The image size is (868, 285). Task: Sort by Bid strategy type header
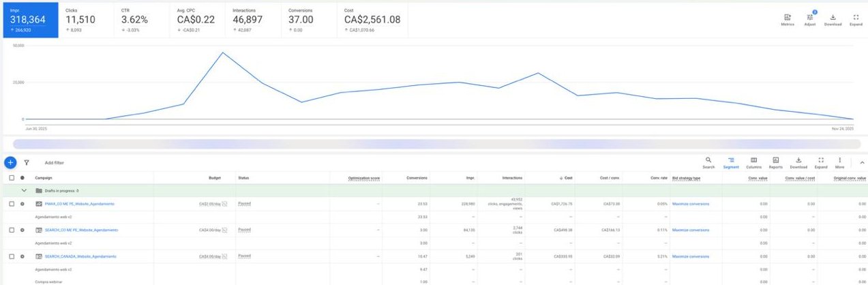pyautogui.click(x=686, y=178)
